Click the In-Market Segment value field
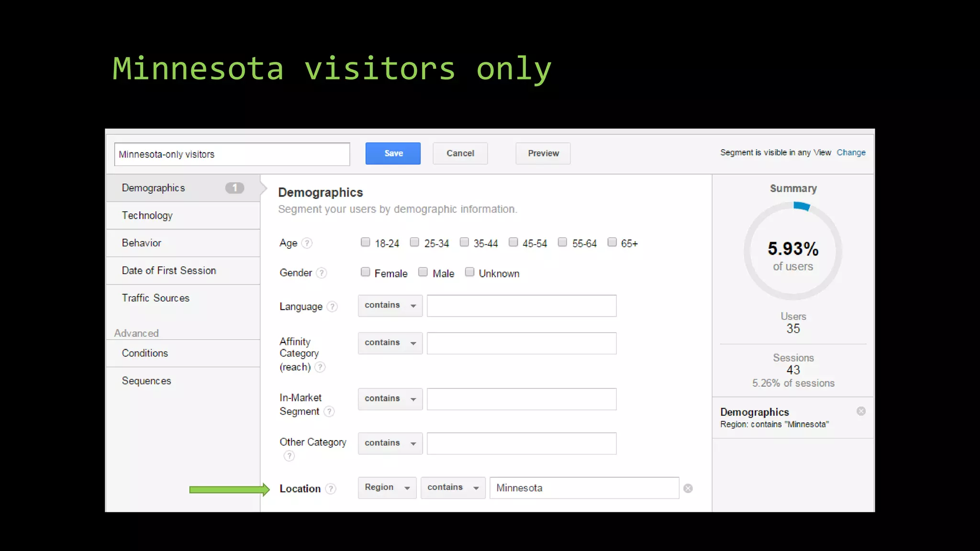Screen dimensions: 980x551 point(522,399)
